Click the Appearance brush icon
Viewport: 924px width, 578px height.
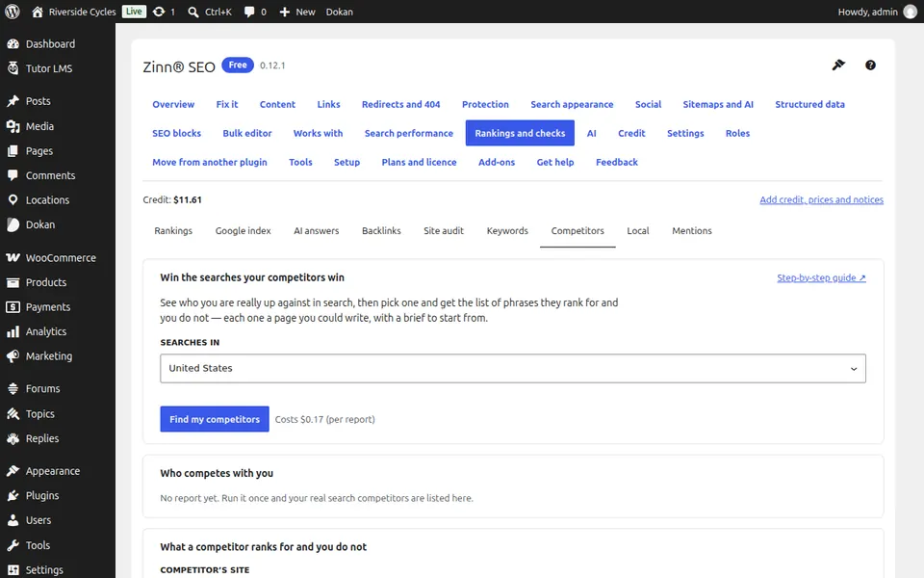click(x=13, y=471)
